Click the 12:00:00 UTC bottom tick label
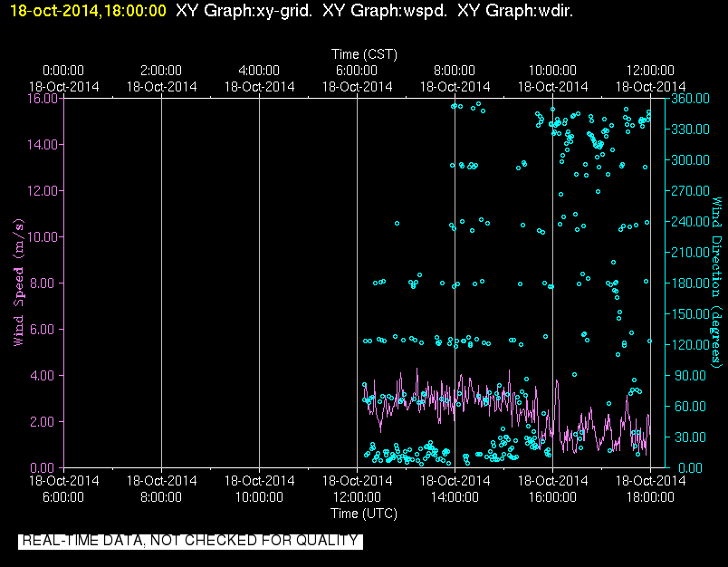728x567 pixels. pos(357,497)
